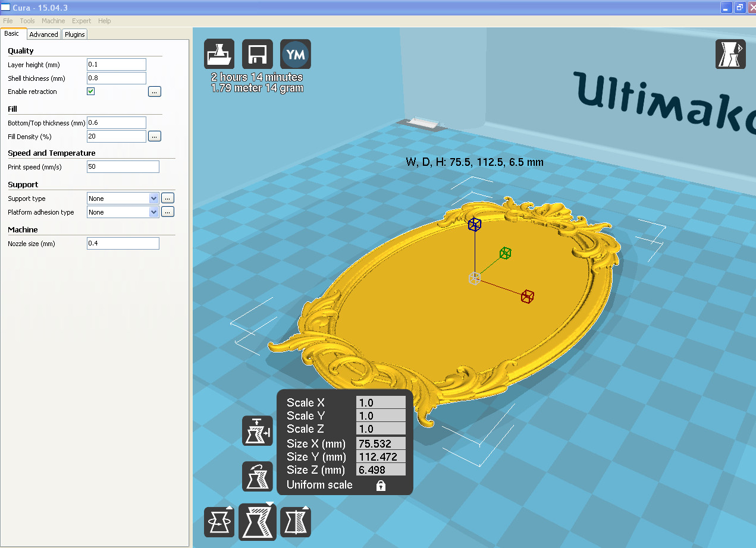
Task: Open the Tools menu
Action: 27,21
